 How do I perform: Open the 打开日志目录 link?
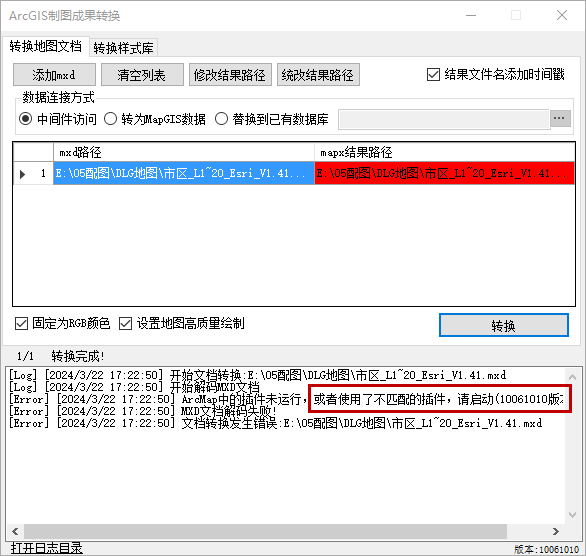(x=47, y=548)
